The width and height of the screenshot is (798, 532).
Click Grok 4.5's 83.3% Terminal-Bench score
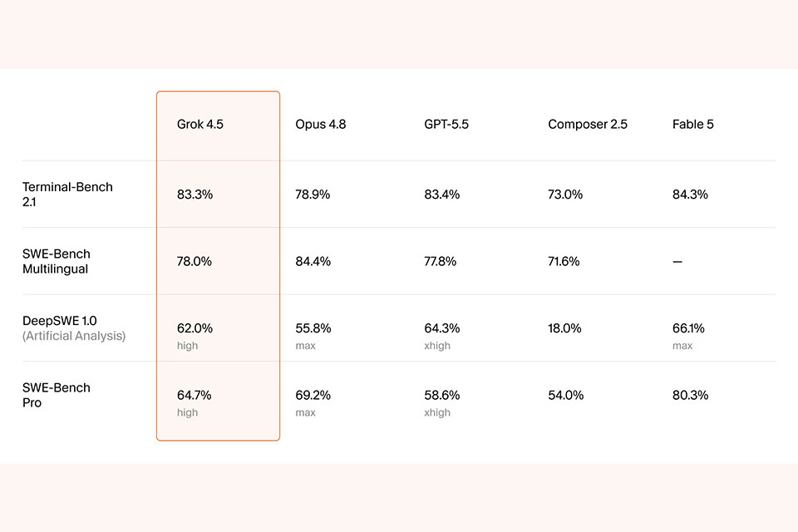(x=195, y=195)
